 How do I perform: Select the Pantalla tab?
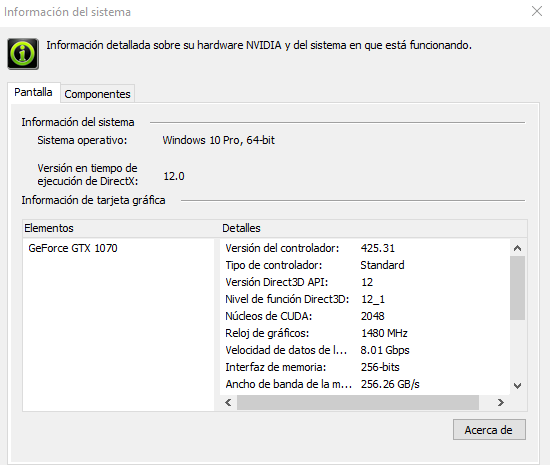click(x=33, y=92)
